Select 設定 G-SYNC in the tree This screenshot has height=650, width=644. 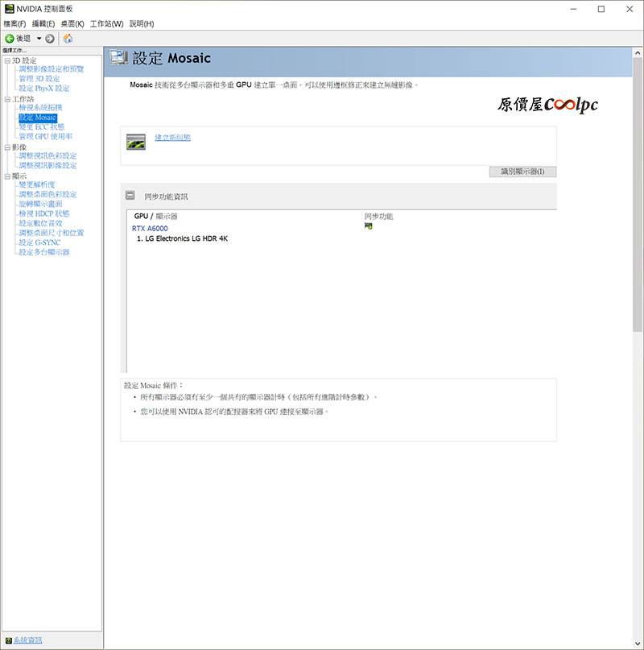coord(39,242)
